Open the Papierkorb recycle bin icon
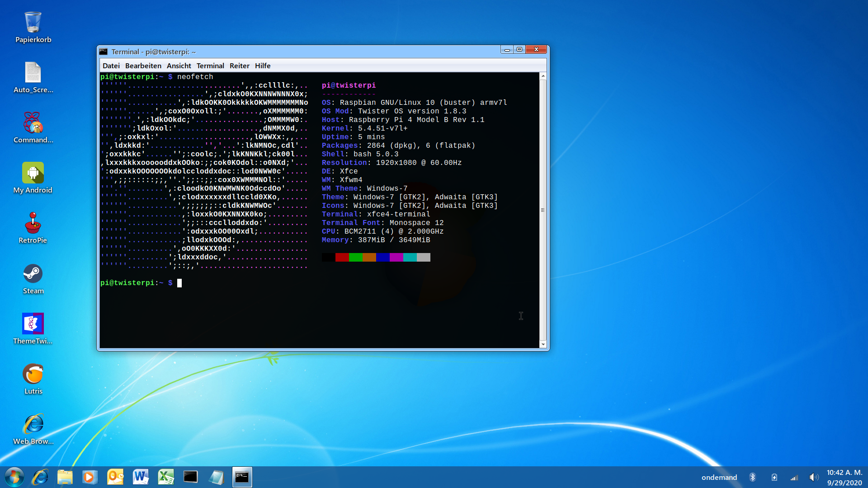 pyautogui.click(x=33, y=27)
